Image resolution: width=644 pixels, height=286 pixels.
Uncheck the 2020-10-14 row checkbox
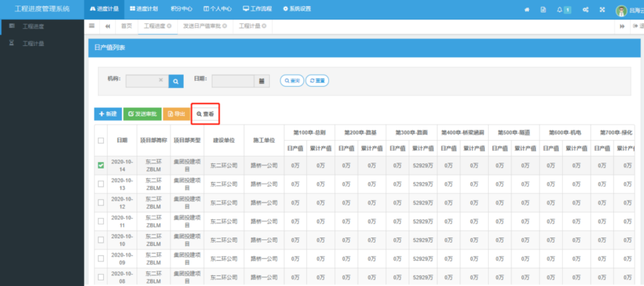point(101,165)
